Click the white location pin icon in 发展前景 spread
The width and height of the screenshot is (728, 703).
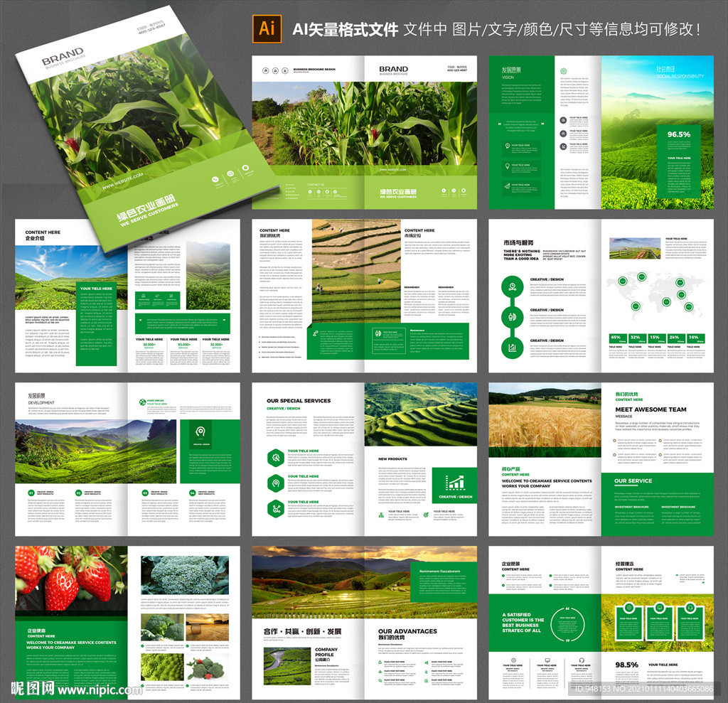tap(200, 432)
